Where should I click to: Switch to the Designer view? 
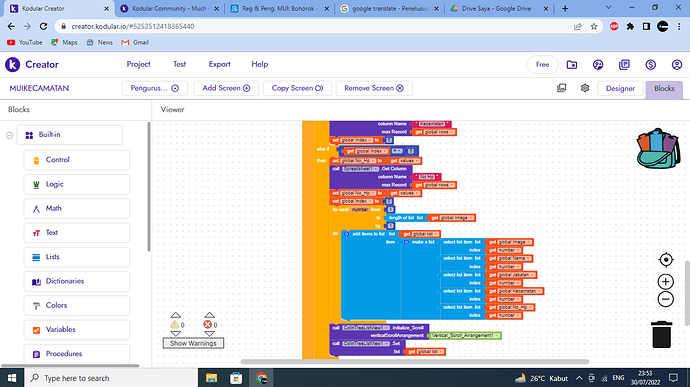(x=620, y=88)
